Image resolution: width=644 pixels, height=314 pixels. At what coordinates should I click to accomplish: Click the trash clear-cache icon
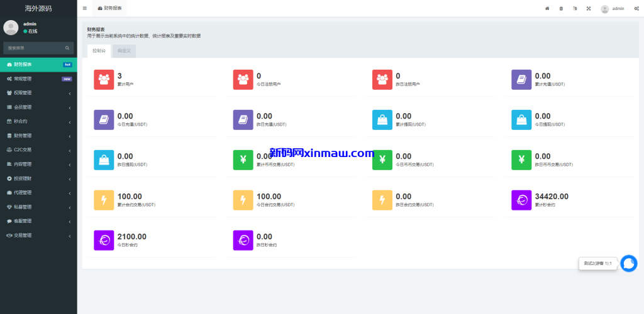pyautogui.click(x=561, y=9)
